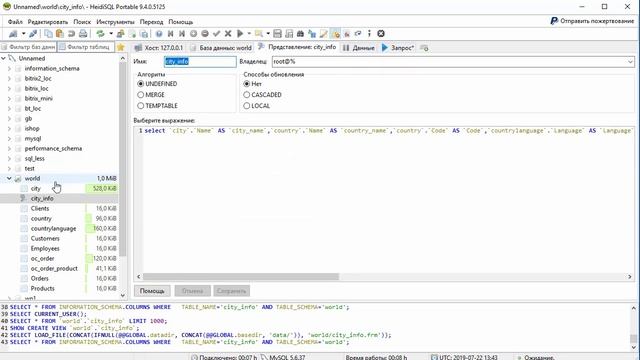Open the Переход menu
Image resolution: width=640 pixels, height=360 pixels.
tap(151, 22)
